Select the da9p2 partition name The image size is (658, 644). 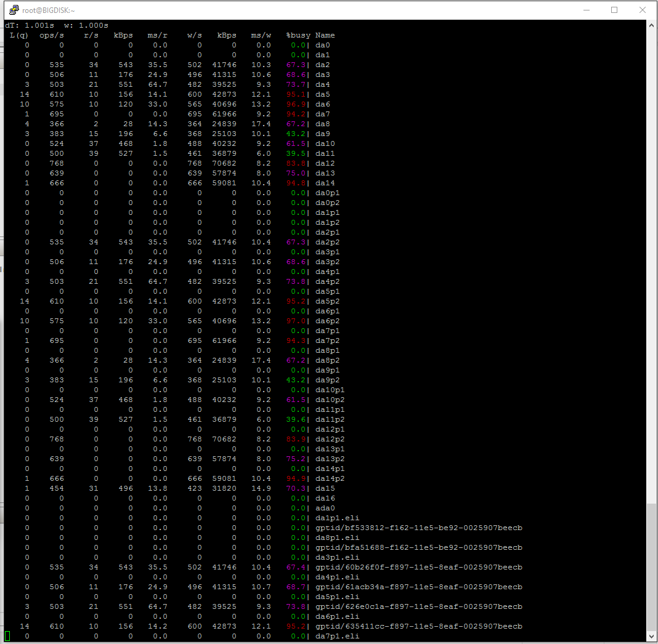pos(328,380)
